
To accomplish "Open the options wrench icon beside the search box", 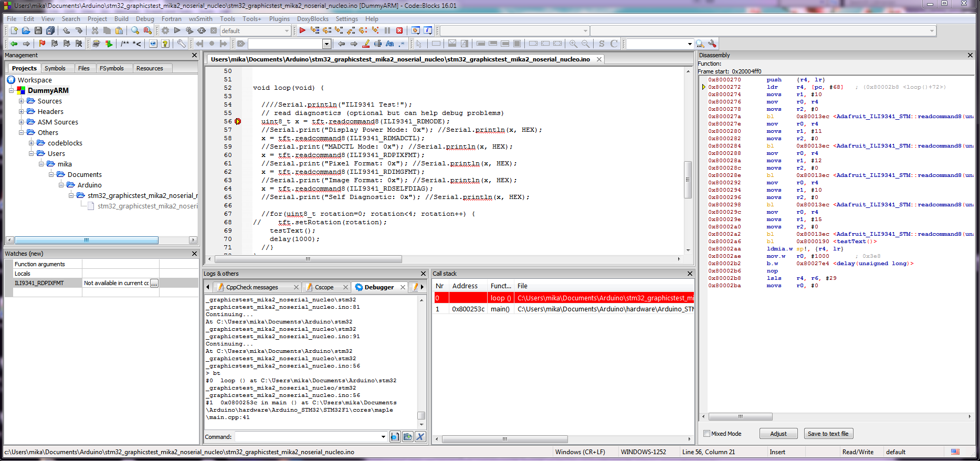I will pos(712,44).
